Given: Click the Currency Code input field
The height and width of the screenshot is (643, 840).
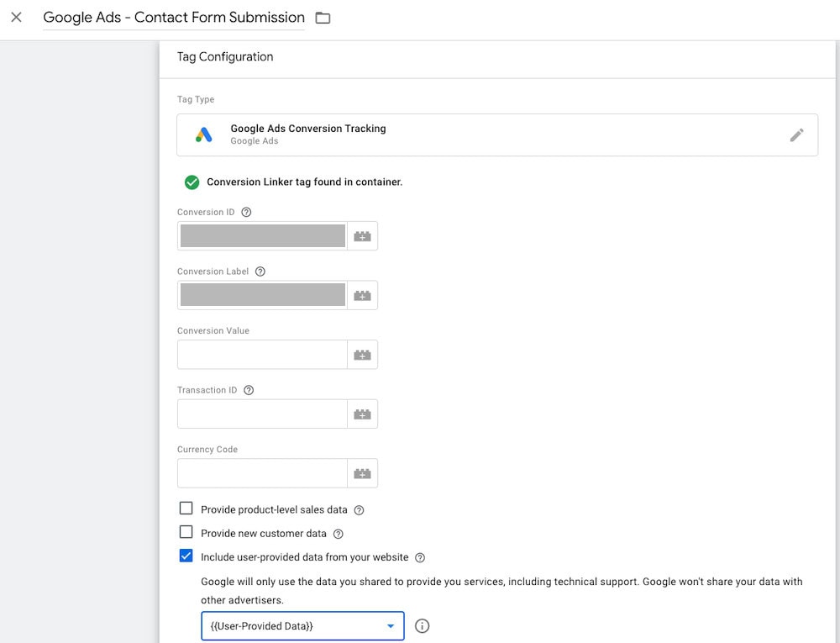Looking at the screenshot, I should click(x=262, y=473).
